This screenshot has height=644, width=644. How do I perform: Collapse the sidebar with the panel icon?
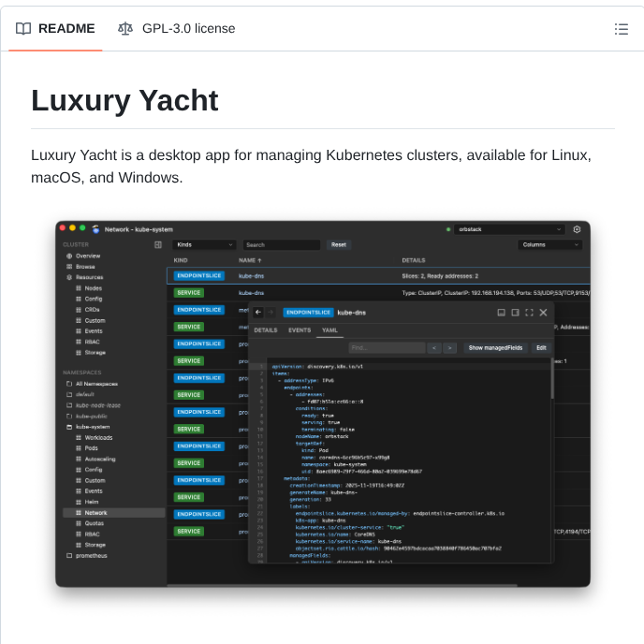pyautogui.click(x=157, y=245)
